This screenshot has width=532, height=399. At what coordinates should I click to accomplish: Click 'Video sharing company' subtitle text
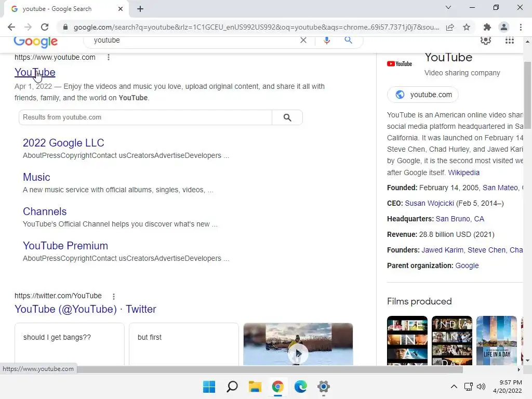pos(462,73)
